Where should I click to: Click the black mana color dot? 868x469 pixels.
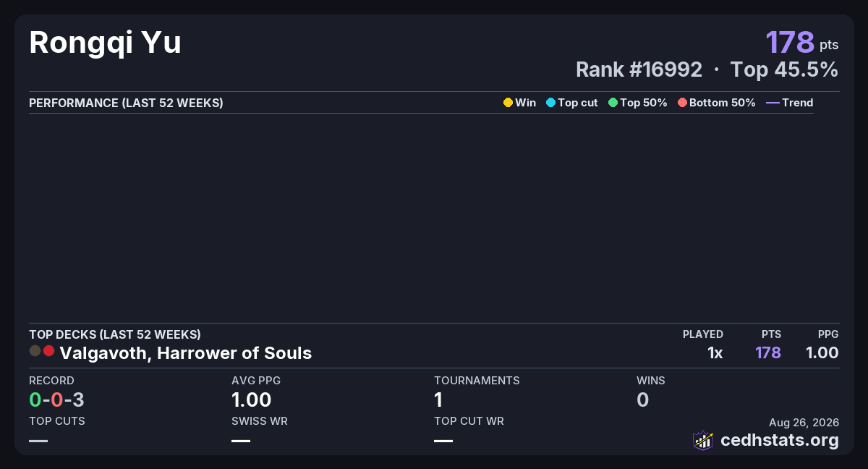pyautogui.click(x=35, y=351)
